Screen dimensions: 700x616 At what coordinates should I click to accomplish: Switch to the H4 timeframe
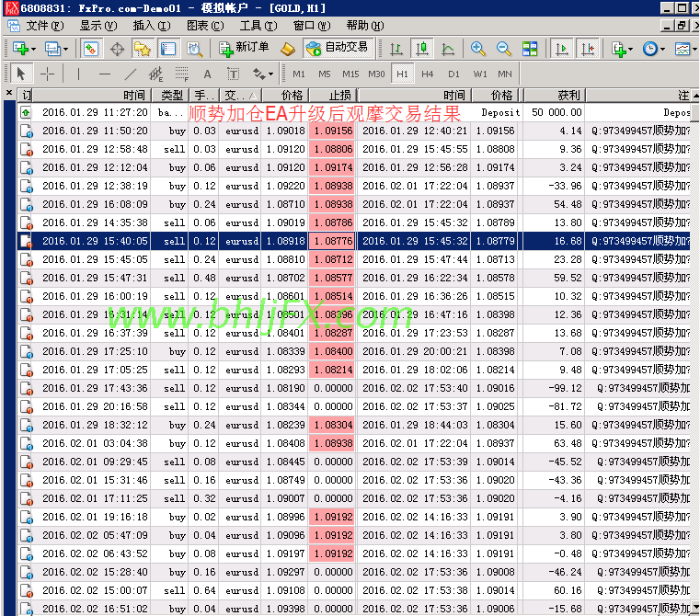427,74
